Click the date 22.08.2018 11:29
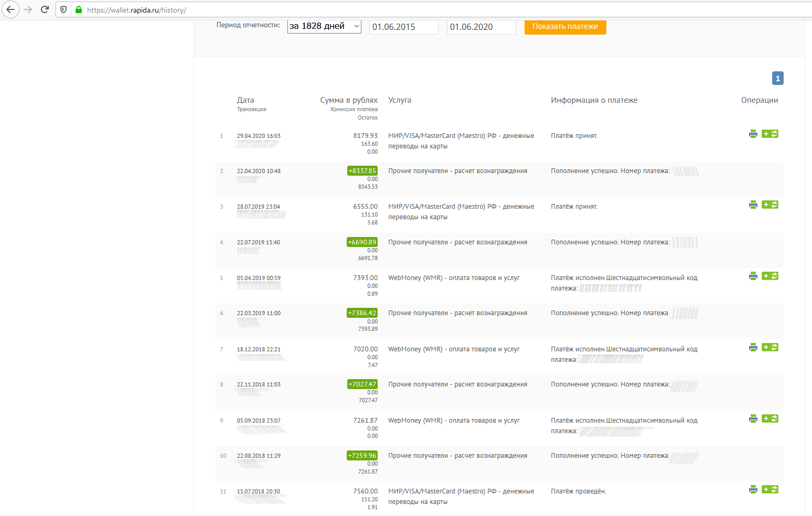Image resolution: width=812 pixels, height=516 pixels. point(259,456)
